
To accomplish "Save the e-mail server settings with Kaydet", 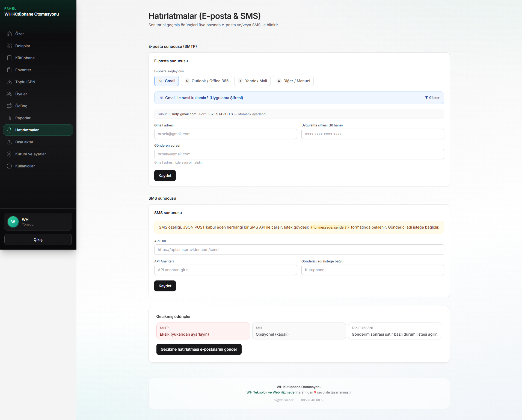I will 165,176.
